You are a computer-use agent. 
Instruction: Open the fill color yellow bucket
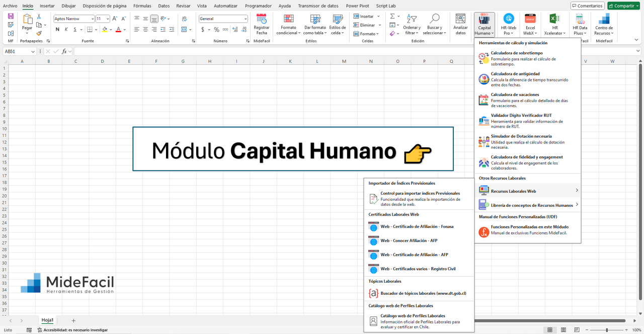[x=105, y=30]
